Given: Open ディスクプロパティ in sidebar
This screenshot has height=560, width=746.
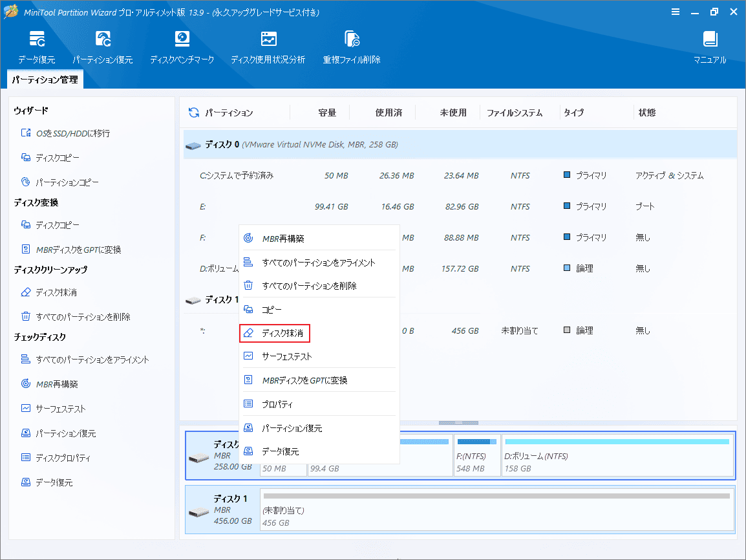Looking at the screenshot, I should (56, 458).
